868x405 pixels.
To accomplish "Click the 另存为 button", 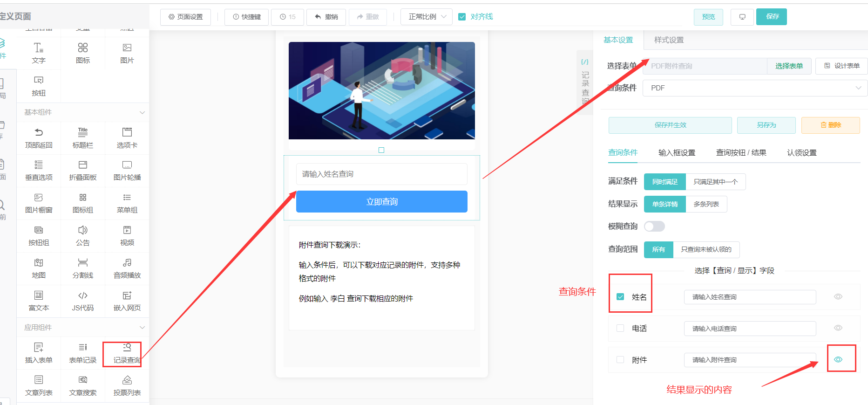I will coord(766,125).
